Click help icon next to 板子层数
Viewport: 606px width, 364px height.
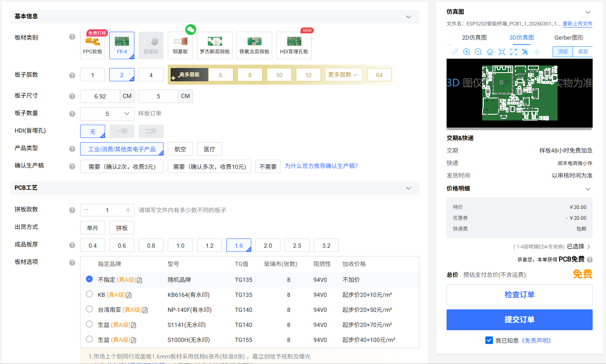(72, 75)
